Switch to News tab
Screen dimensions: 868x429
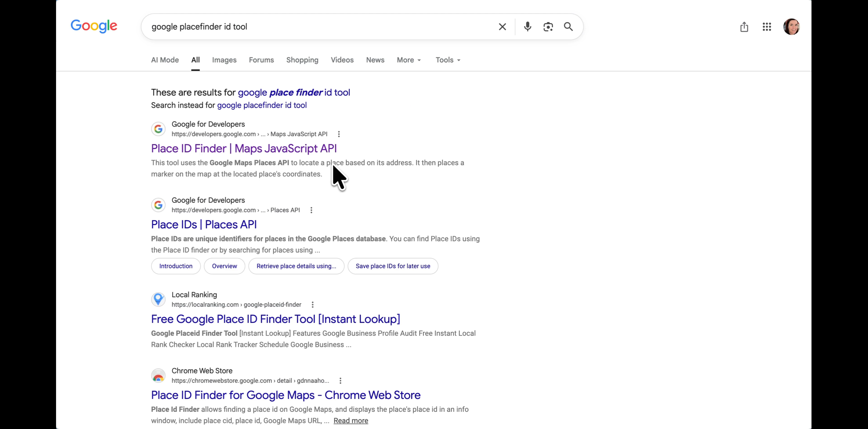pyautogui.click(x=375, y=60)
